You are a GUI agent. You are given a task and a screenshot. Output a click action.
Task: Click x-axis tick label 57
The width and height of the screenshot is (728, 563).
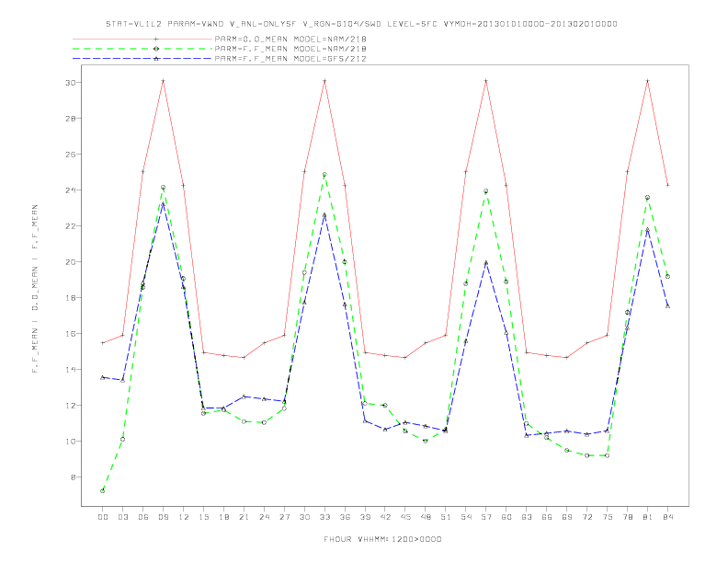coord(486,517)
